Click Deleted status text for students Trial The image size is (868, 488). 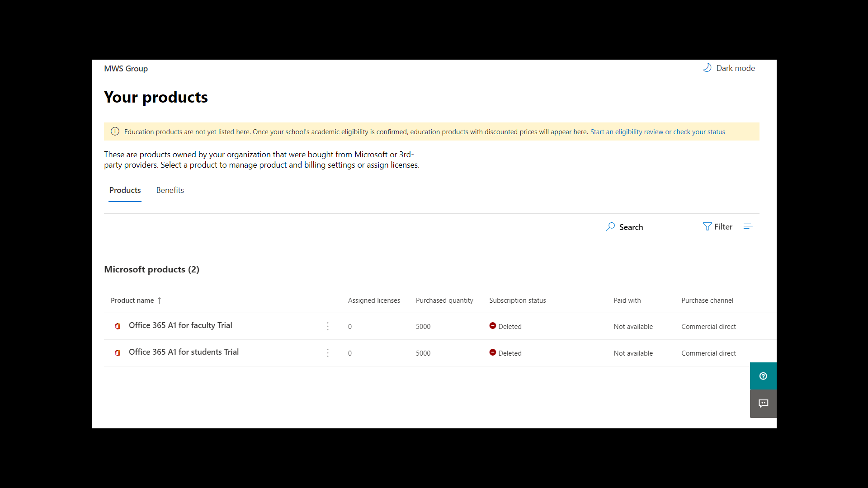point(510,353)
